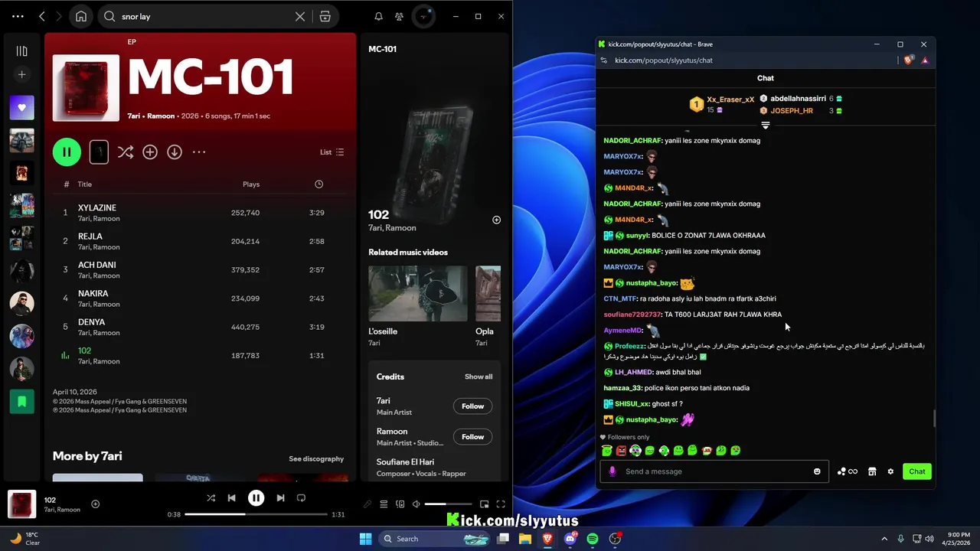Open Xx_Eraser_xX top gifter name
Image resolution: width=980 pixels, height=551 pixels.
730,99
